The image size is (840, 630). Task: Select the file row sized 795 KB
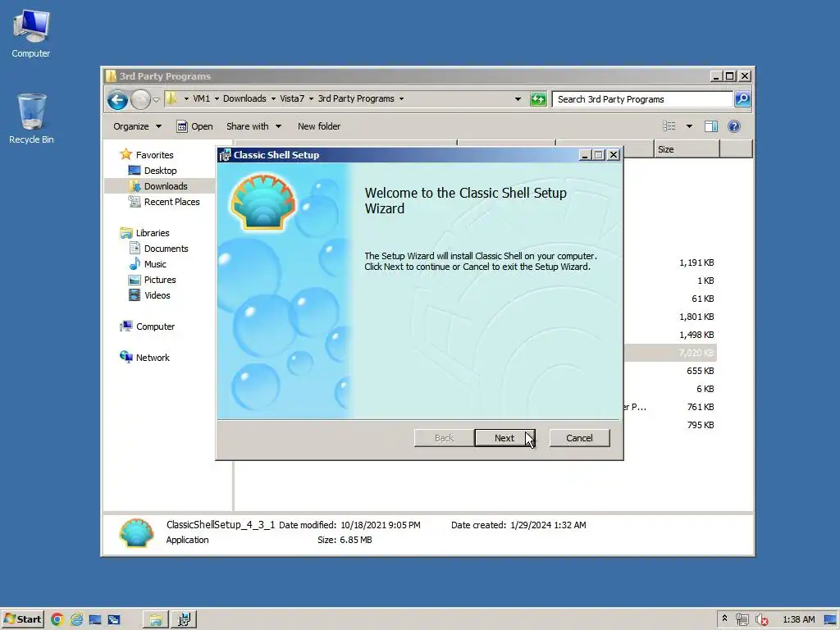pos(669,425)
